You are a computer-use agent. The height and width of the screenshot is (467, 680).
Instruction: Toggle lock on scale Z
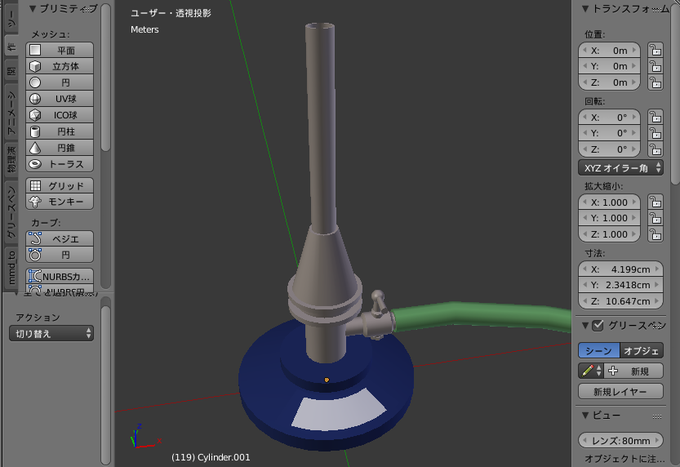(655, 234)
